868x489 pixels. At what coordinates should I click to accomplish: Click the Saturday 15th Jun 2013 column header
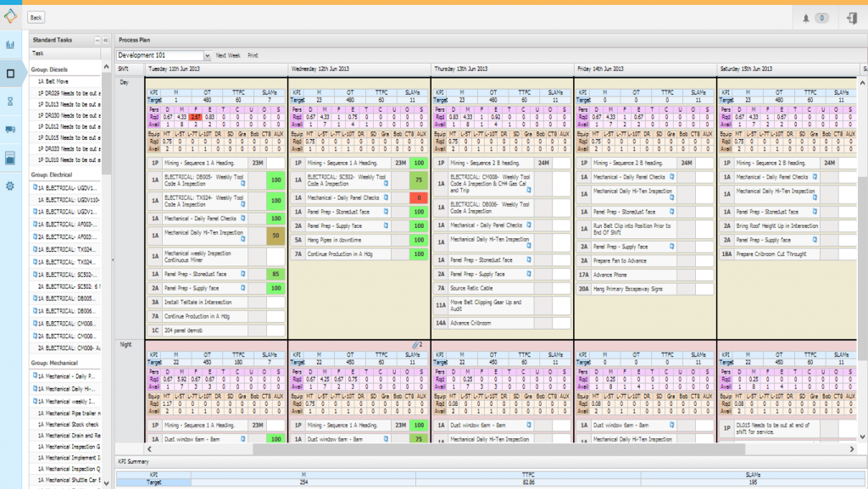pyautogui.click(x=788, y=69)
